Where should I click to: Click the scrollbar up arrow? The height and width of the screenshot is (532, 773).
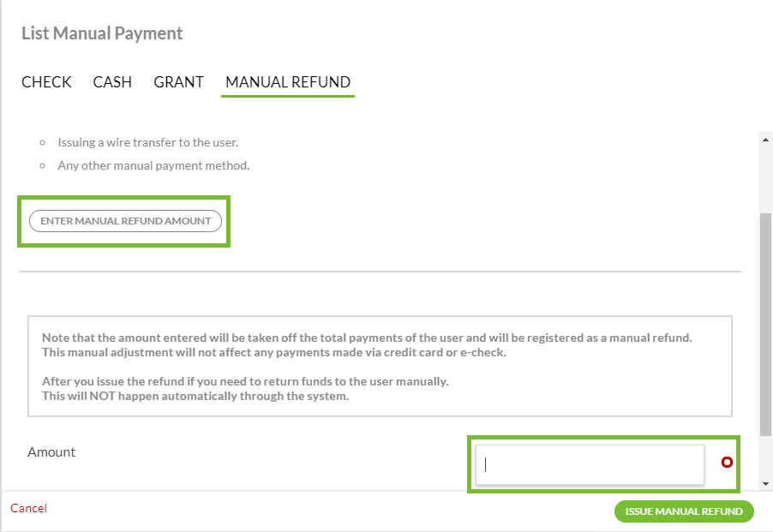click(765, 139)
